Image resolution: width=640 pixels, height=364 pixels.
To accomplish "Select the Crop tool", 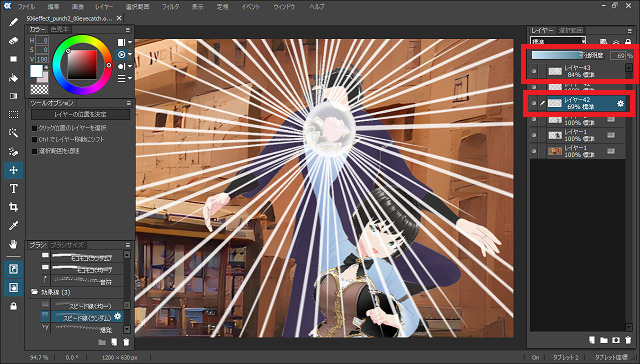I will coord(13,207).
